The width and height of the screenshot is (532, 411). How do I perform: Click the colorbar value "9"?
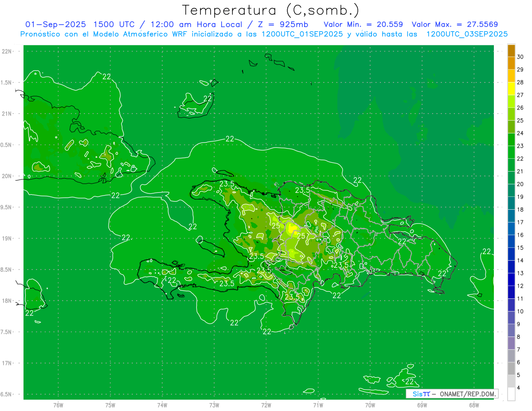[518, 324]
